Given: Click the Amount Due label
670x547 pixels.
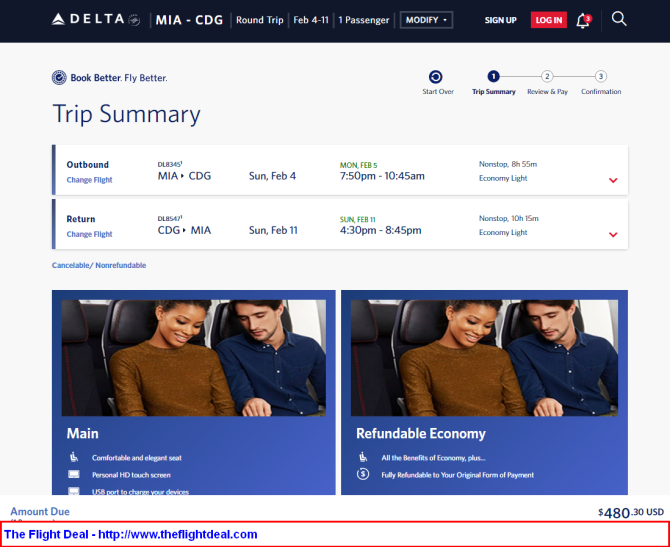Looking at the screenshot, I should pyautogui.click(x=40, y=512).
